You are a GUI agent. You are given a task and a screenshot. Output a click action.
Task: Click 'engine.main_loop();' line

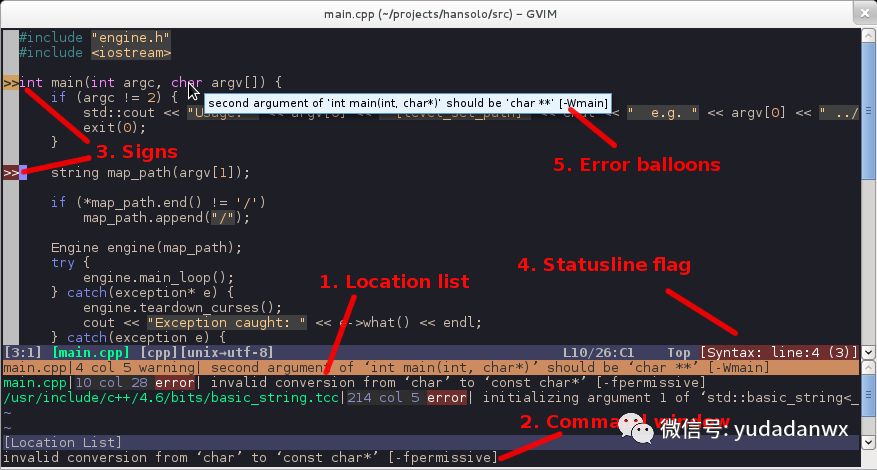point(158,278)
